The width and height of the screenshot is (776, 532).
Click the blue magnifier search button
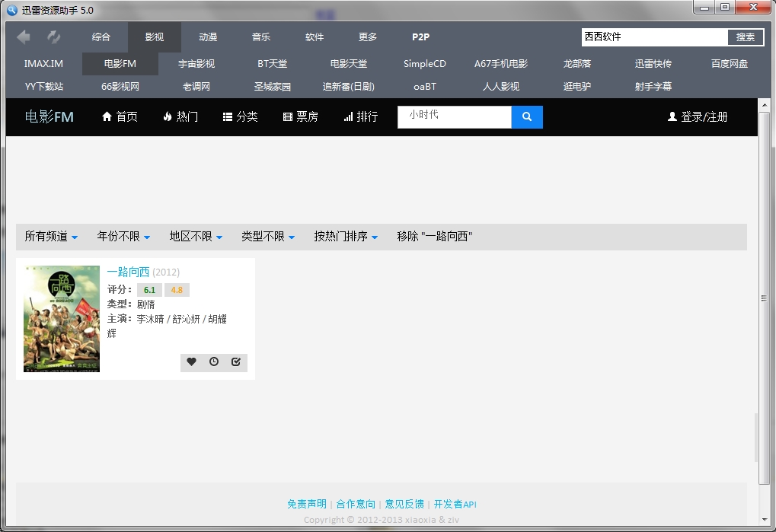(x=527, y=116)
